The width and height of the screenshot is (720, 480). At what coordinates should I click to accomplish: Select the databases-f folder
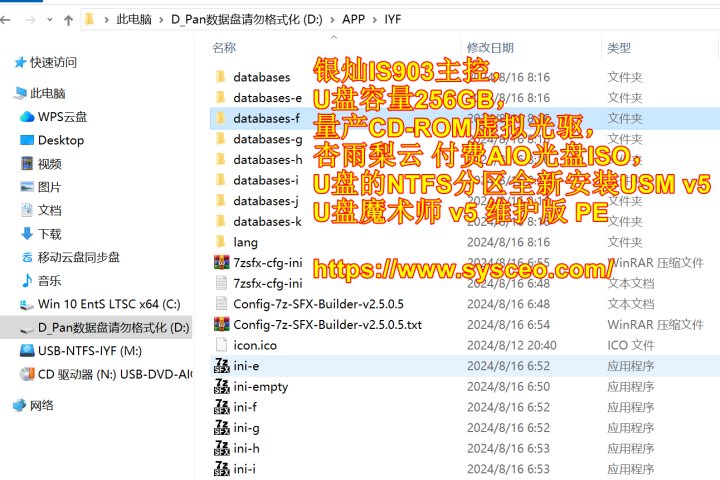[266, 119]
